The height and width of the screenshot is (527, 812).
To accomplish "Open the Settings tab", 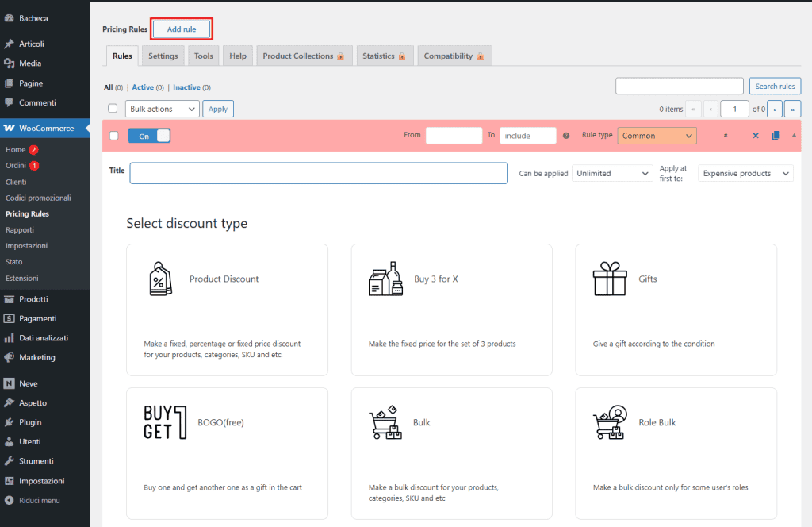I will click(x=163, y=56).
